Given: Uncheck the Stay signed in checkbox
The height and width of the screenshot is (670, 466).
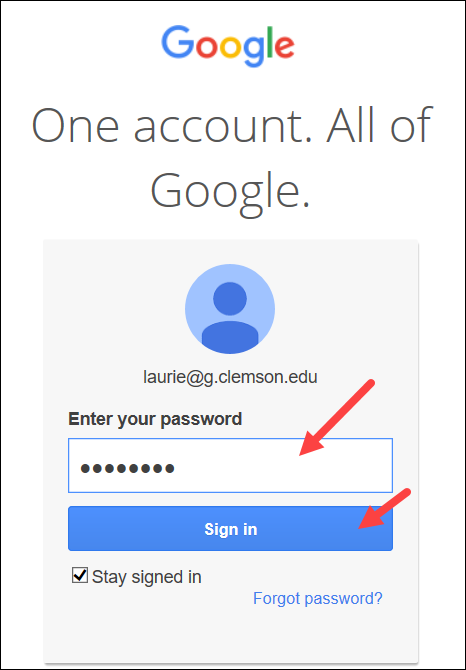Looking at the screenshot, I should tap(80, 575).
